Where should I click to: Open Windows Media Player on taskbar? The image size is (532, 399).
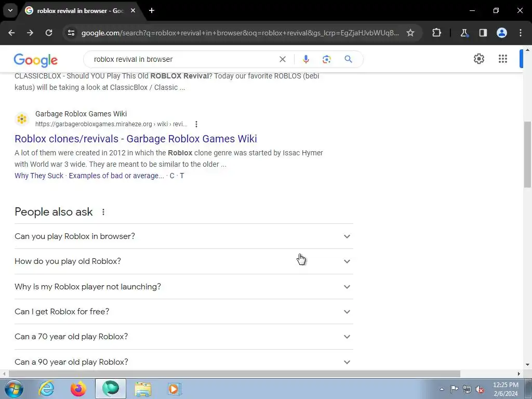175,389
